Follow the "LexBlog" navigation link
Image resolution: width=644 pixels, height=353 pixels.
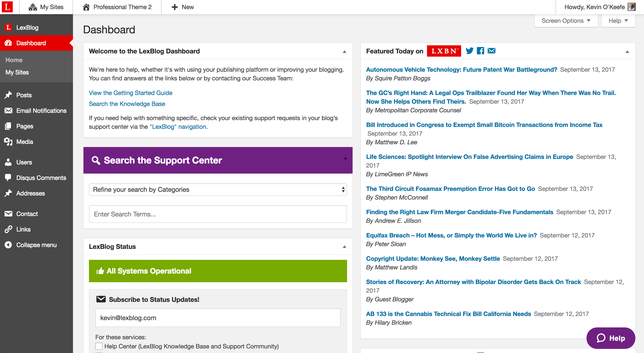pyautogui.click(x=178, y=127)
